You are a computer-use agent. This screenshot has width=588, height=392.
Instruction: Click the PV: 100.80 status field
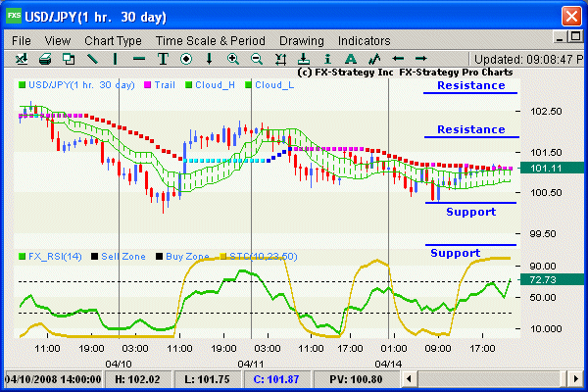click(x=357, y=379)
